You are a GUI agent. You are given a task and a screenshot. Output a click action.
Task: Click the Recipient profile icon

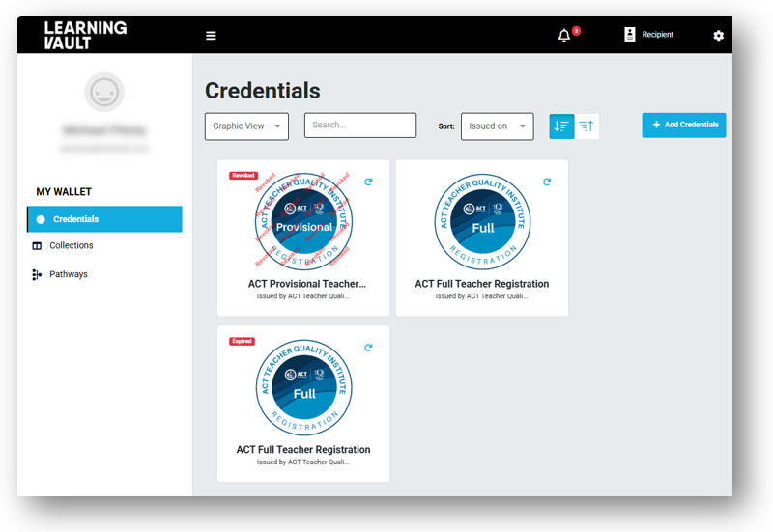click(x=630, y=34)
